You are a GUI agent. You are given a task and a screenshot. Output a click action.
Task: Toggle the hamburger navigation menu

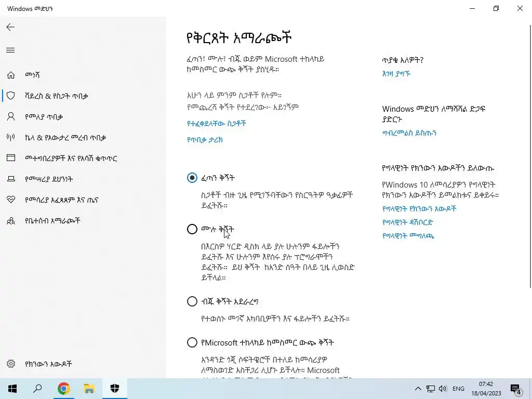point(10,50)
